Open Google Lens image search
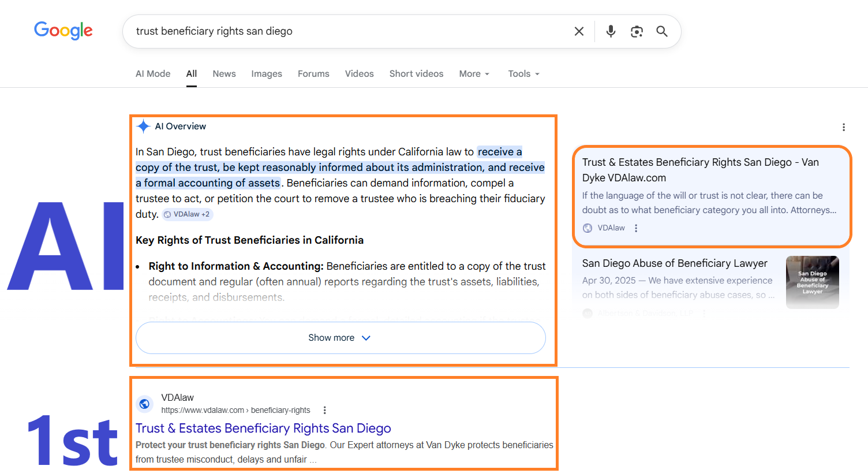The height and width of the screenshot is (473, 868). [x=637, y=31]
